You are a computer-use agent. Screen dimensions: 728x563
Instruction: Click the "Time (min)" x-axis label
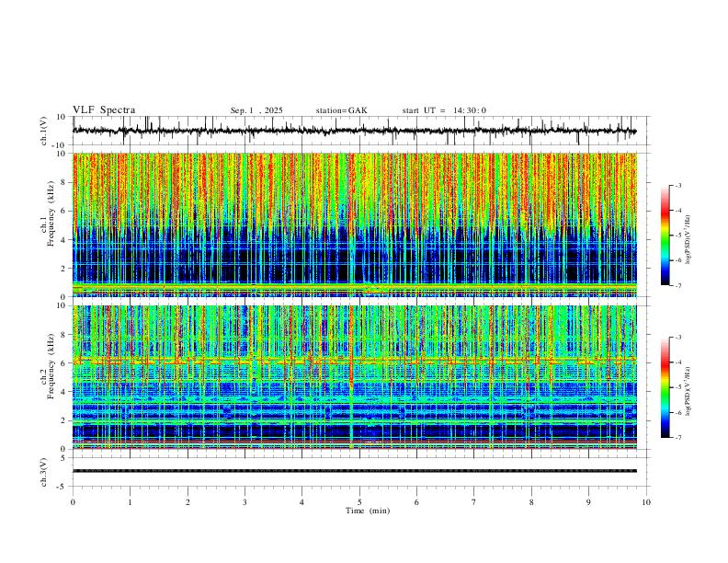pyautogui.click(x=368, y=511)
